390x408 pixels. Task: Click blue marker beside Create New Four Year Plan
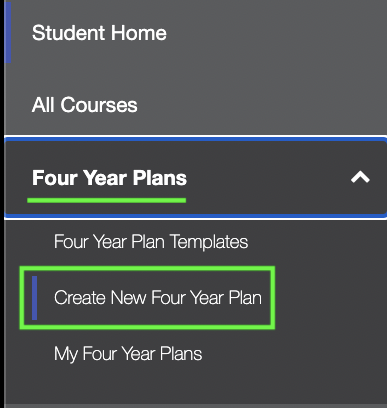pos(34,298)
